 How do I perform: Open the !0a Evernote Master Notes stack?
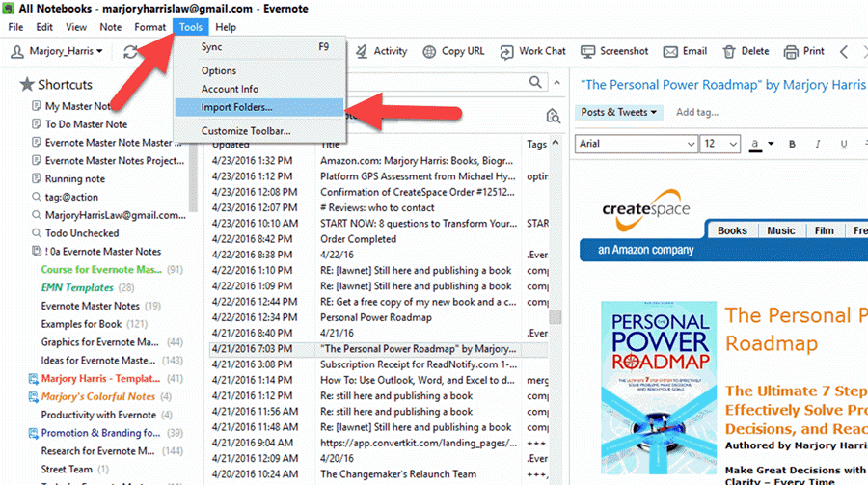pyautogui.click(x=103, y=252)
